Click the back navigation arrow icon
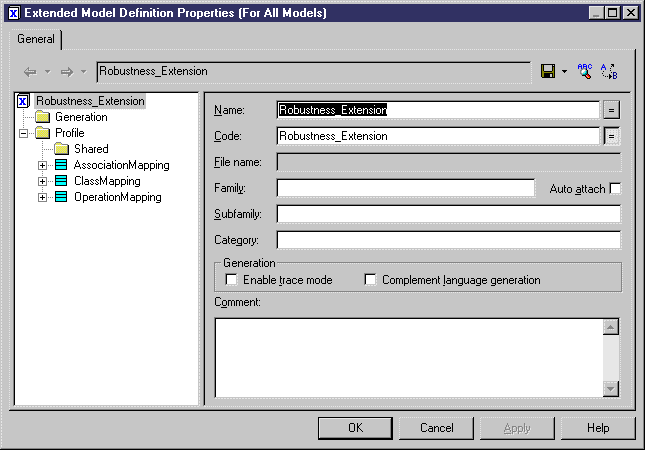Image resolution: width=645 pixels, height=450 pixels. tap(30, 72)
